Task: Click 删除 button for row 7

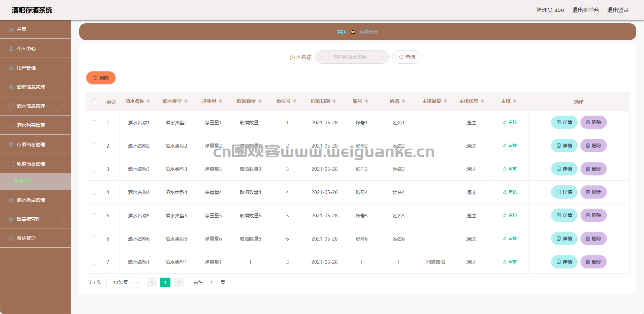Action: (x=593, y=262)
